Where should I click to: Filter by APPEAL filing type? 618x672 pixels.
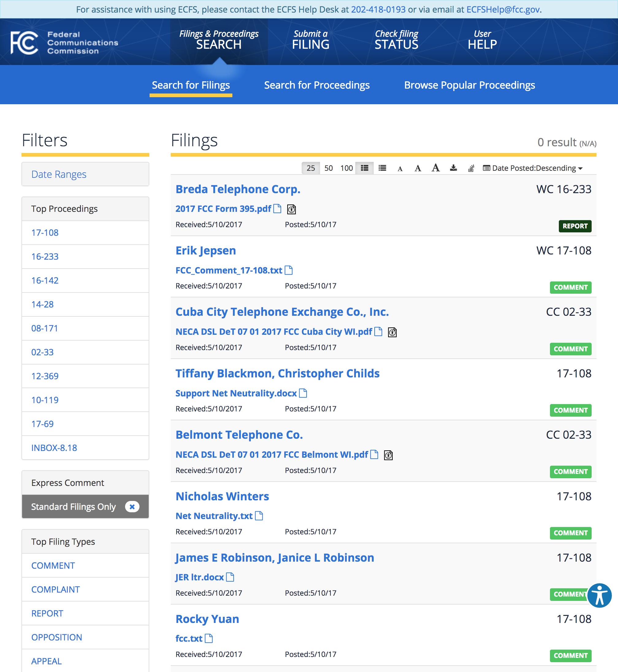(x=85, y=661)
